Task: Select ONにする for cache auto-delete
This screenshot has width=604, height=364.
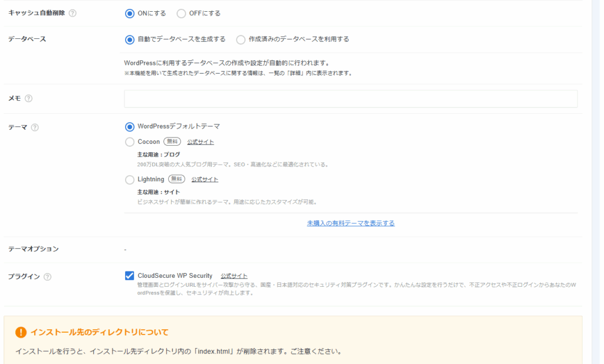Action: point(130,13)
